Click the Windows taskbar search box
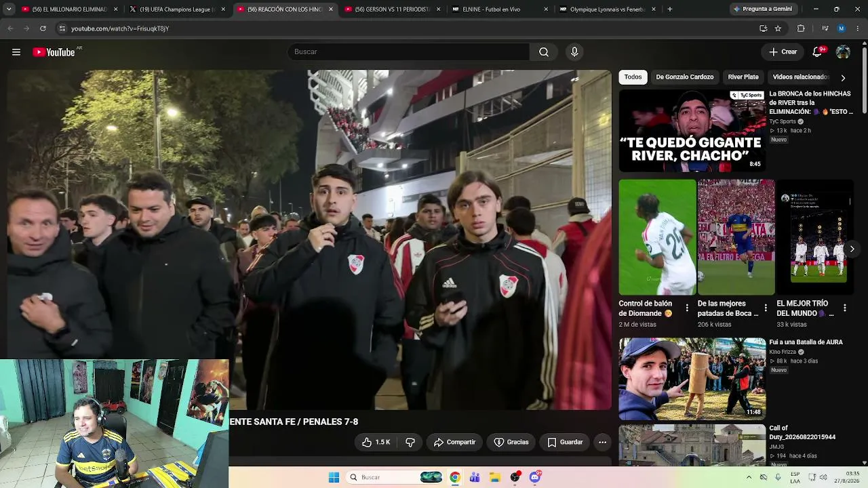The width and height of the screenshot is (868, 488). (x=395, y=477)
